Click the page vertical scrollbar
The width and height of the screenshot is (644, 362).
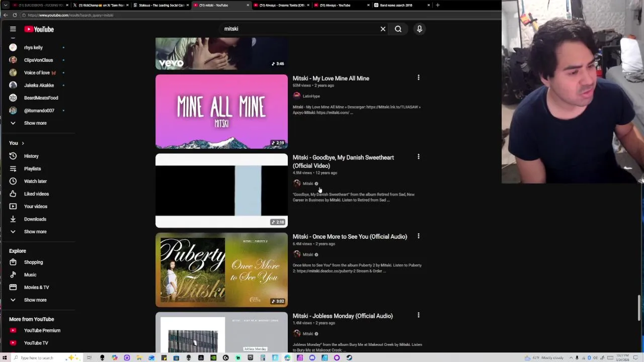[x=640, y=307]
